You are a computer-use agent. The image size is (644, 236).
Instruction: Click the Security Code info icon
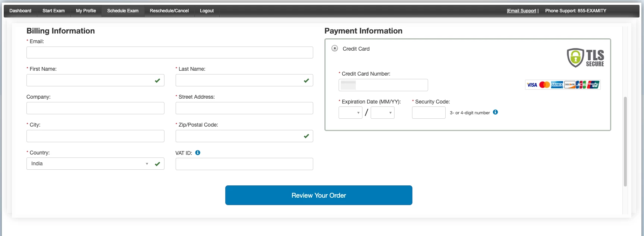click(x=495, y=112)
